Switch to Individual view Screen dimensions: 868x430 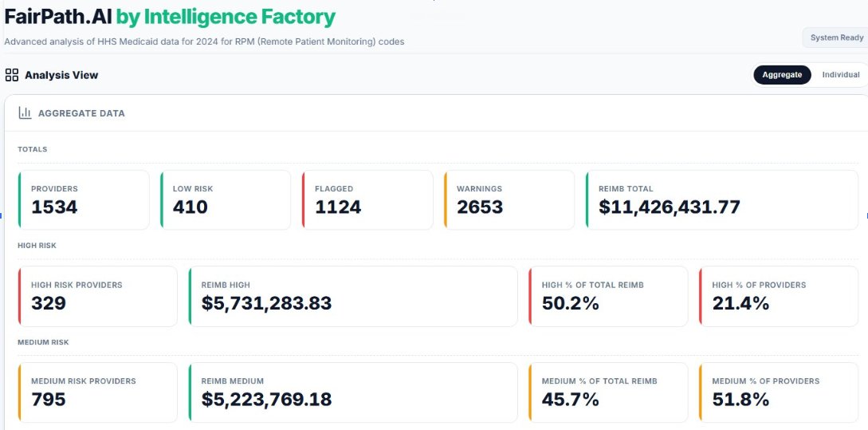pyautogui.click(x=840, y=75)
